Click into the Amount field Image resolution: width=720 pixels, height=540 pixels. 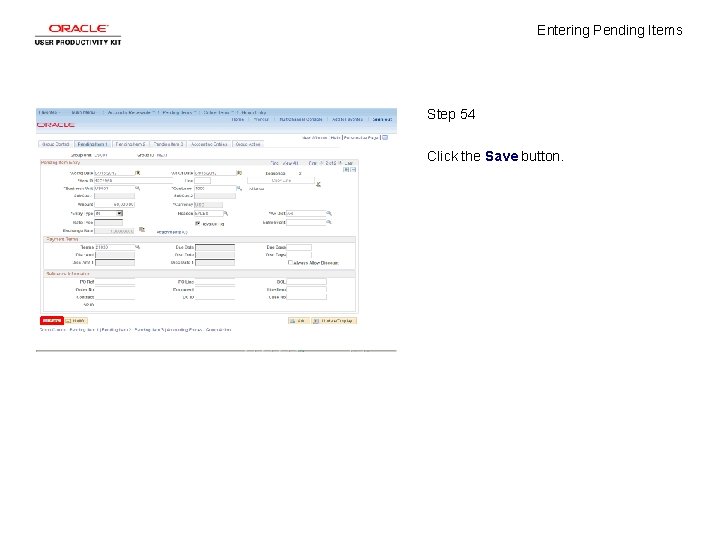pos(114,204)
